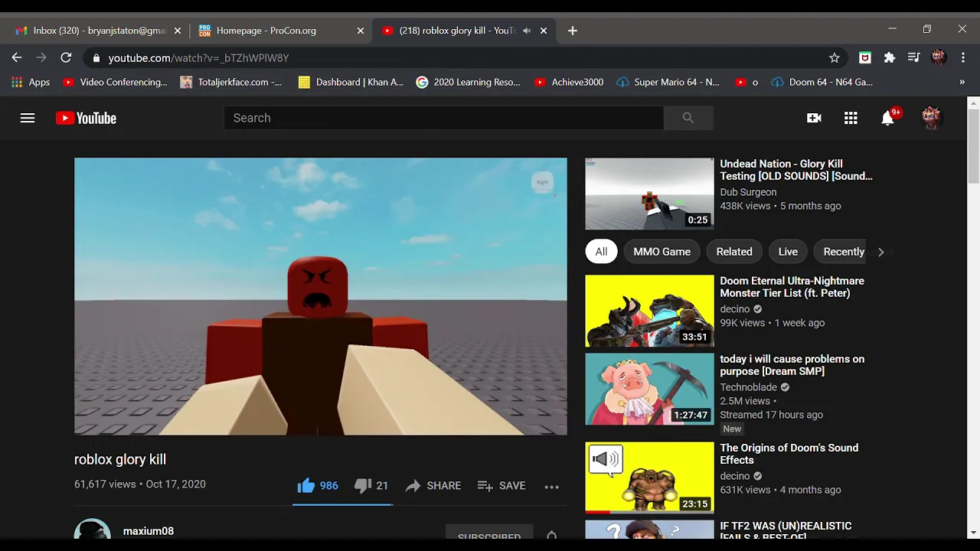Close the ProCon.org tab

pyautogui.click(x=361, y=31)
